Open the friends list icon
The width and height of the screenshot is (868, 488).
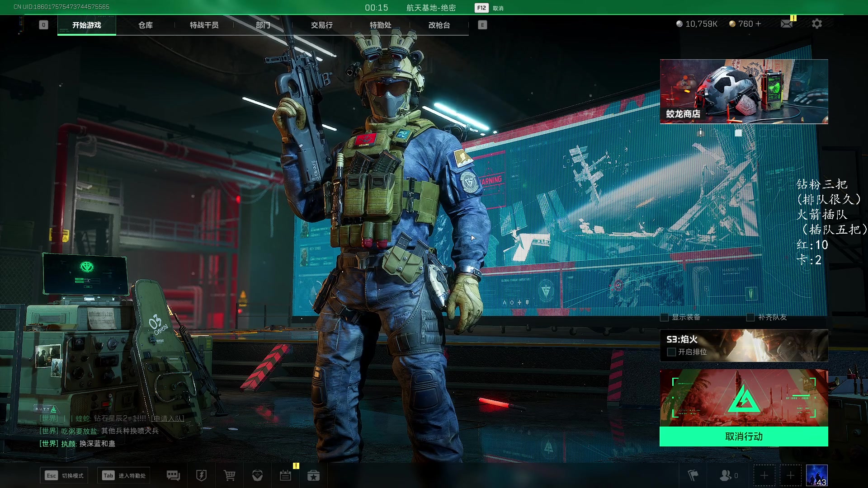[x=726, y=475]
